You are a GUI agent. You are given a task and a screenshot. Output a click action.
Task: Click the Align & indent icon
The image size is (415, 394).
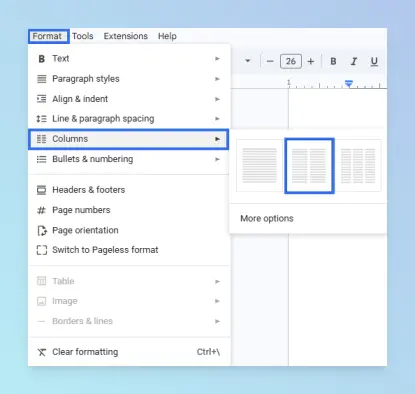(41, 99)
